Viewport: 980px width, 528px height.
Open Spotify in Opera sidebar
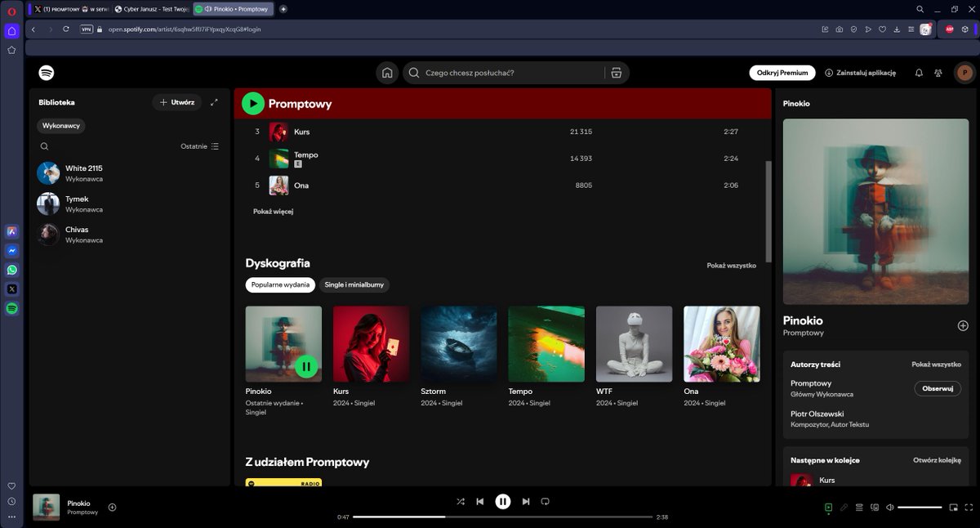click(11, 308)
